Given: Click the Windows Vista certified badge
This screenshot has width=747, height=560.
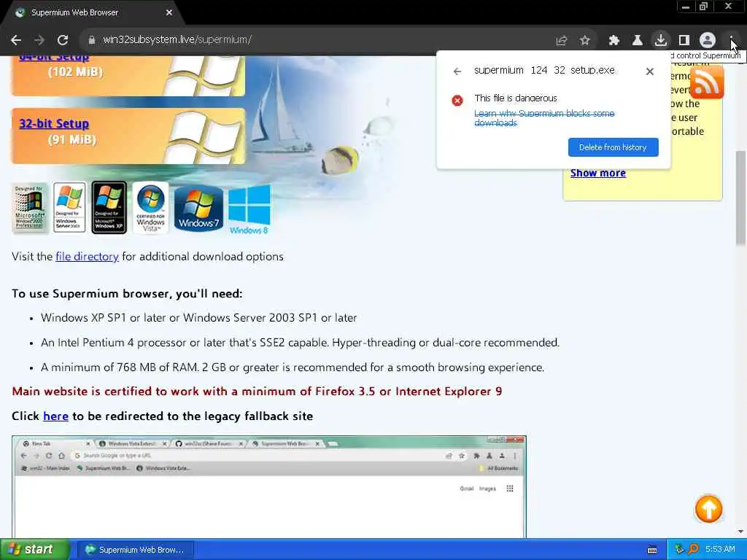Looking at the screenshot, I should pyautogui.click(x=150, y=208).
